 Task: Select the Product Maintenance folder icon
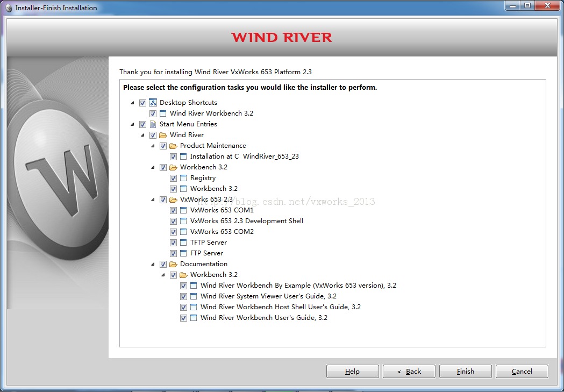pyautogui.click(x=173, y=146)
